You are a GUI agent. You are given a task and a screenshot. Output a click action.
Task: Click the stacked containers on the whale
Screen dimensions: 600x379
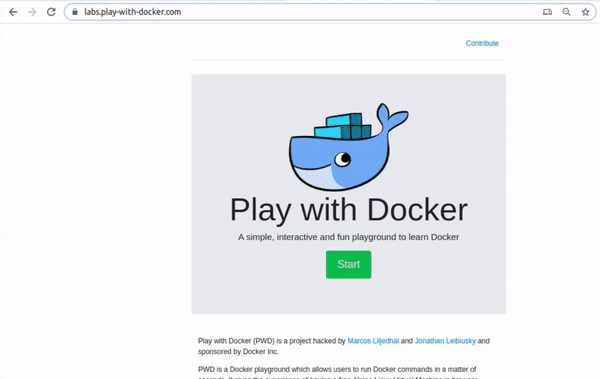point(342,126)
